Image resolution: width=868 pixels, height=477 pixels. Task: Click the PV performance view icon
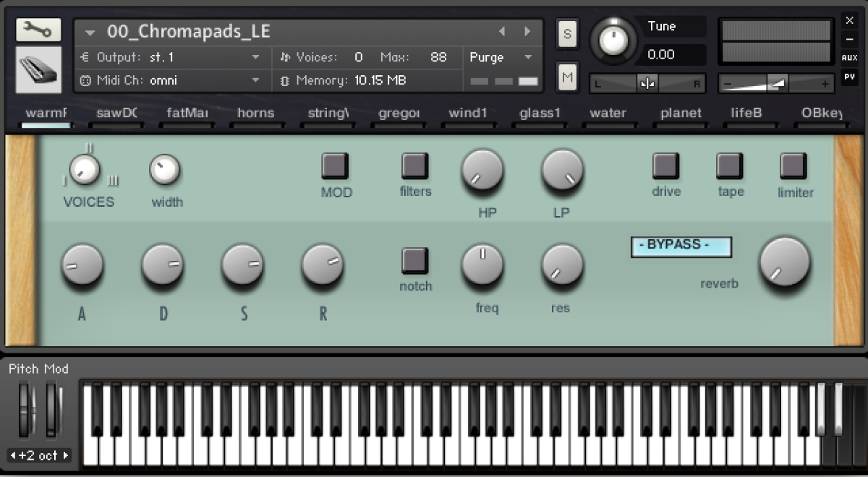click(851, 75)
